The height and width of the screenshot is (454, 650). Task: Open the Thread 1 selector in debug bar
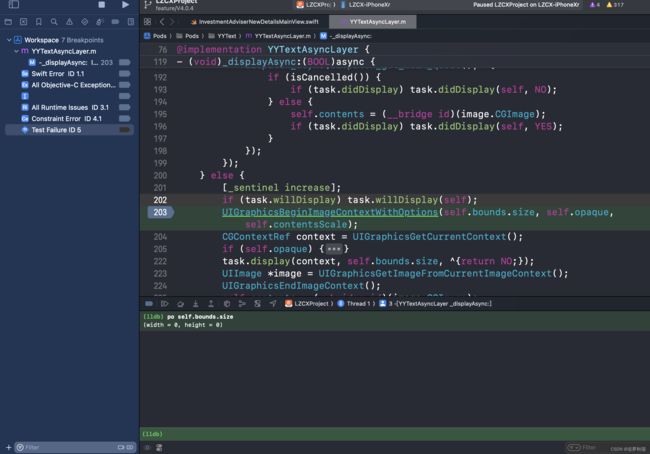pyautogui.click(x=354, y=304)
